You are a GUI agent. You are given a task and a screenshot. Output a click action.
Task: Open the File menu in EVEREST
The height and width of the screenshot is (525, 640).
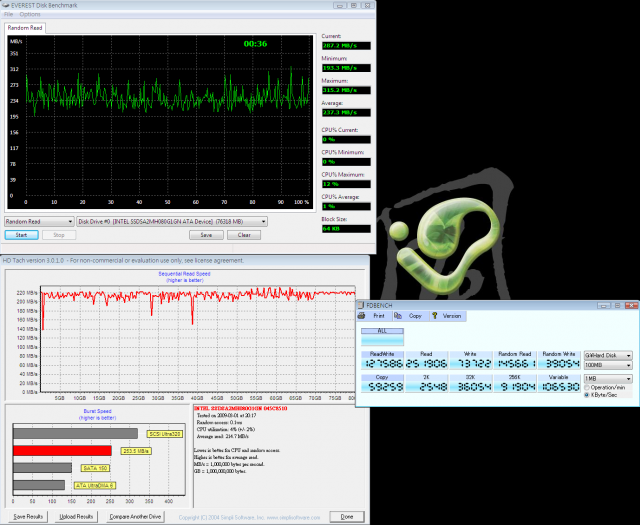click(9, 14)
